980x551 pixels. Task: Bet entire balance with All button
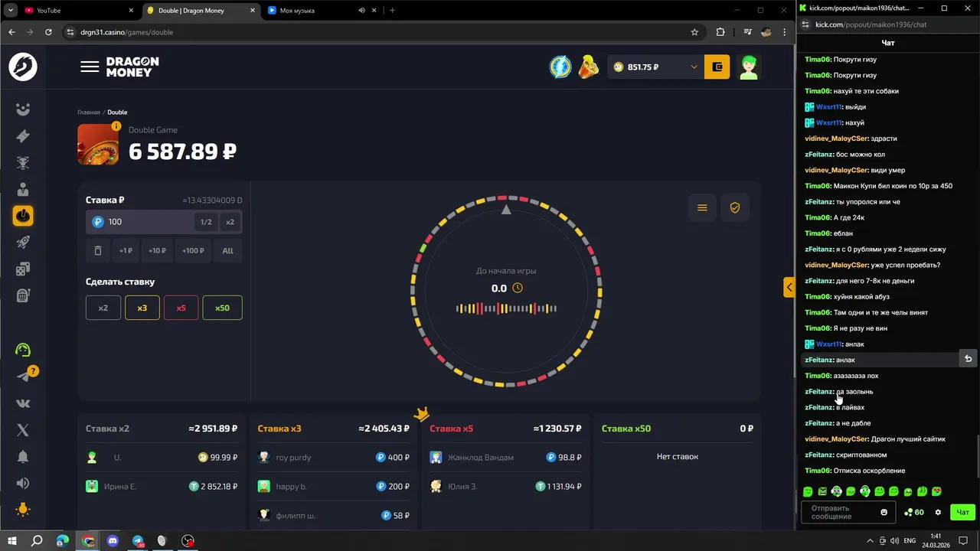(228, 250)
